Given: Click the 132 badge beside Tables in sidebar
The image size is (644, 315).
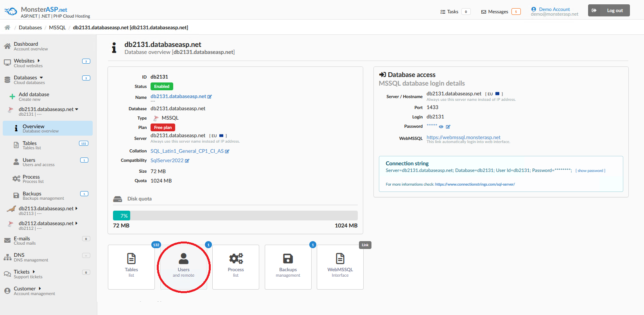Looking at the screenshot, I should point(84,143).
